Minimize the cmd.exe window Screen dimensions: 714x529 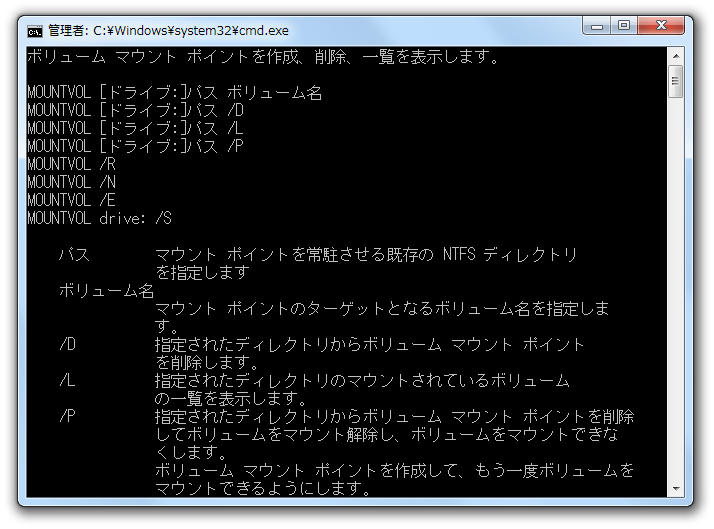coord(597,26)
